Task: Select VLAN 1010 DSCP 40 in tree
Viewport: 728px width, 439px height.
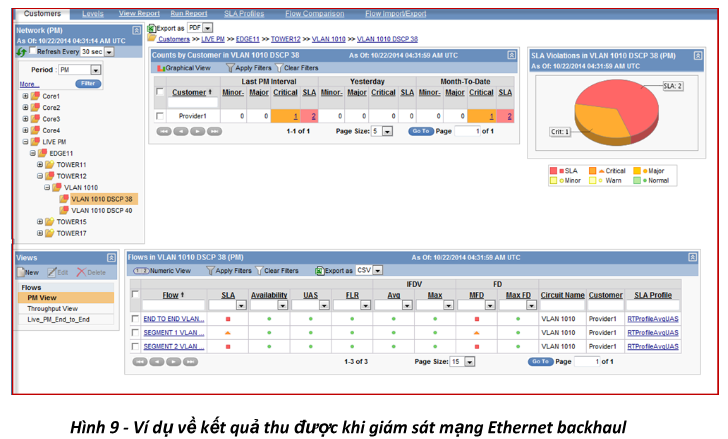Action: pos(102,211)
